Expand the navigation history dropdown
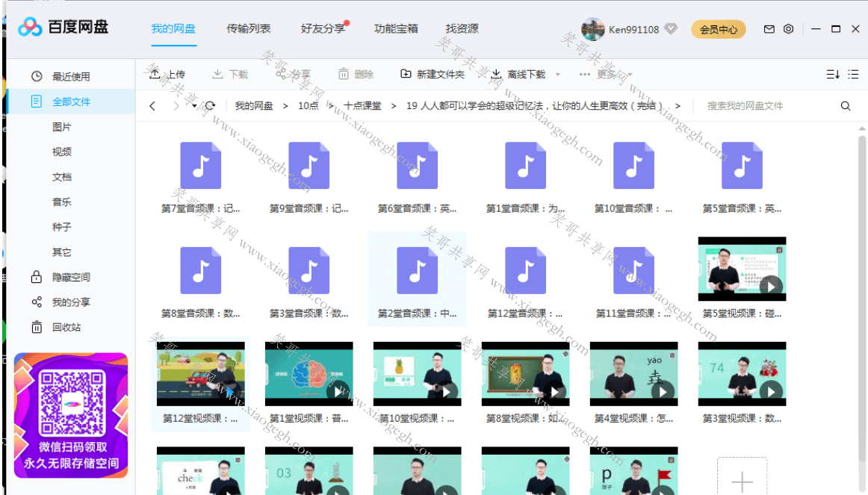868x495 pixels. click(194, 106)
